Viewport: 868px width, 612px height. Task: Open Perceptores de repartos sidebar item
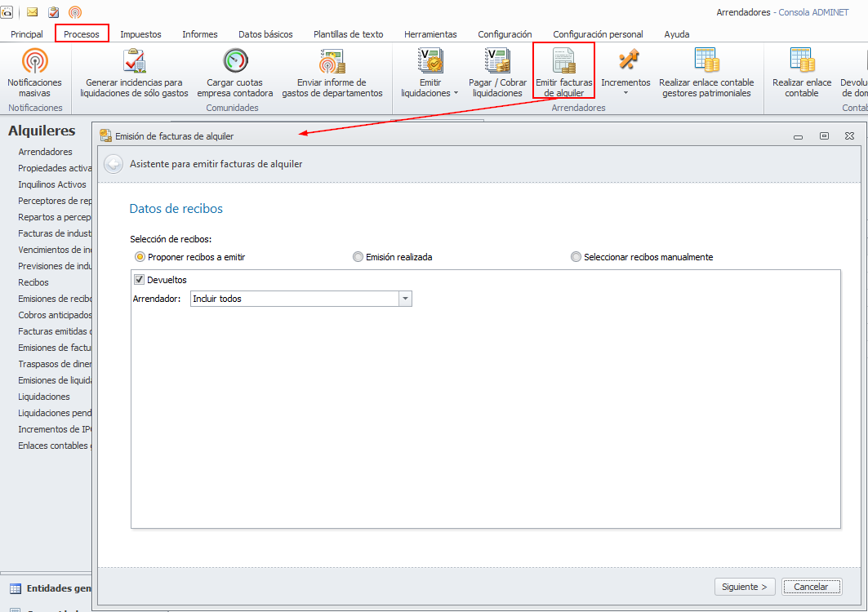pos(55,201)
